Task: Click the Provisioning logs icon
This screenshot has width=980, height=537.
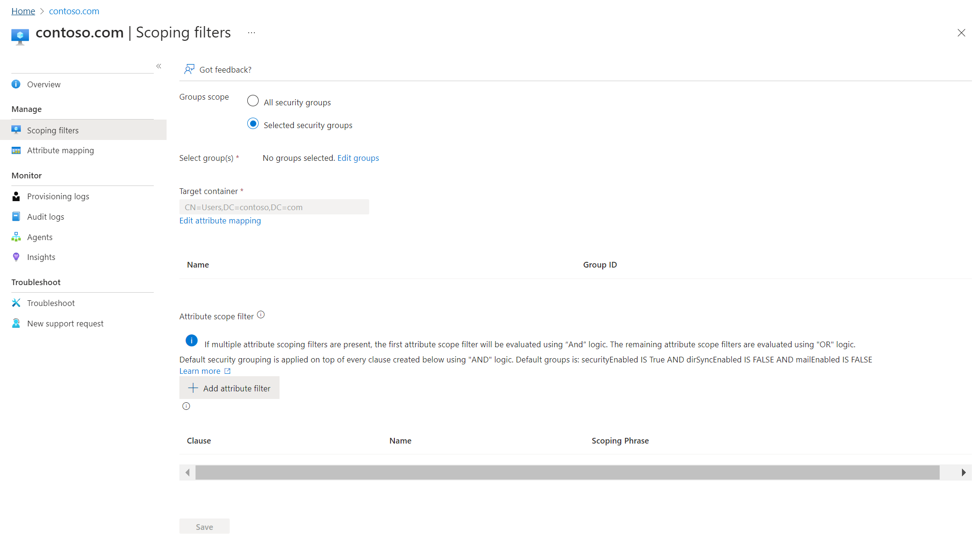Action: 16,196
